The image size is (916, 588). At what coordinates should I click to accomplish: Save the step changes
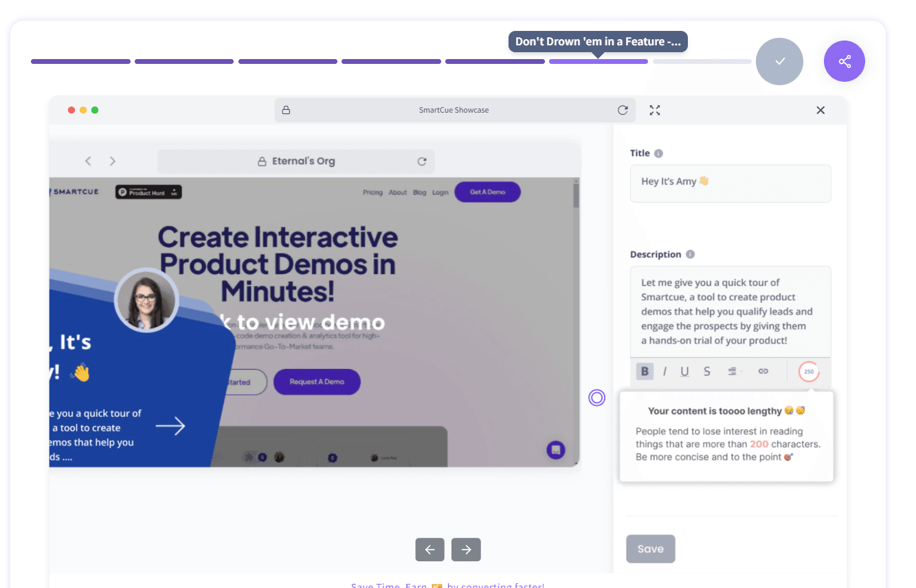(650, 549)
